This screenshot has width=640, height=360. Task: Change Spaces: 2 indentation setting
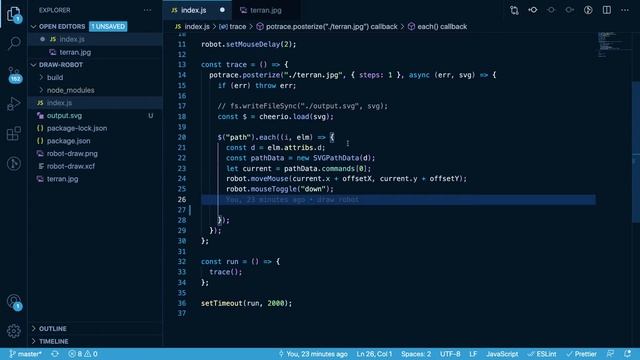[416, 354]
